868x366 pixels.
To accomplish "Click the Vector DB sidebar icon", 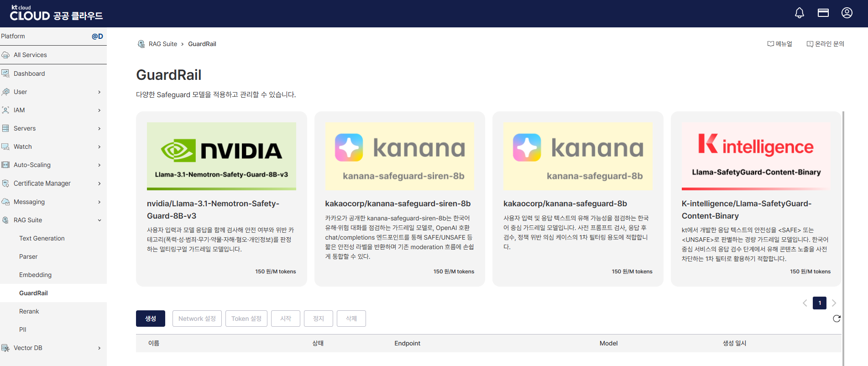I will click(5, 348).
